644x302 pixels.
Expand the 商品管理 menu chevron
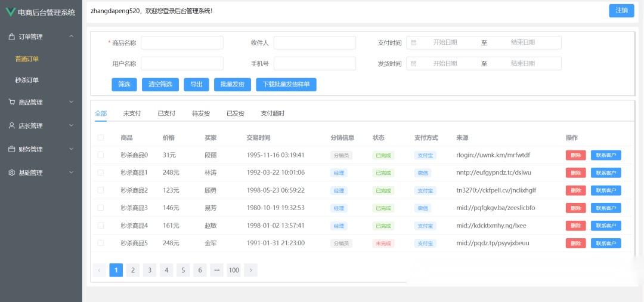tap(72, 102)
